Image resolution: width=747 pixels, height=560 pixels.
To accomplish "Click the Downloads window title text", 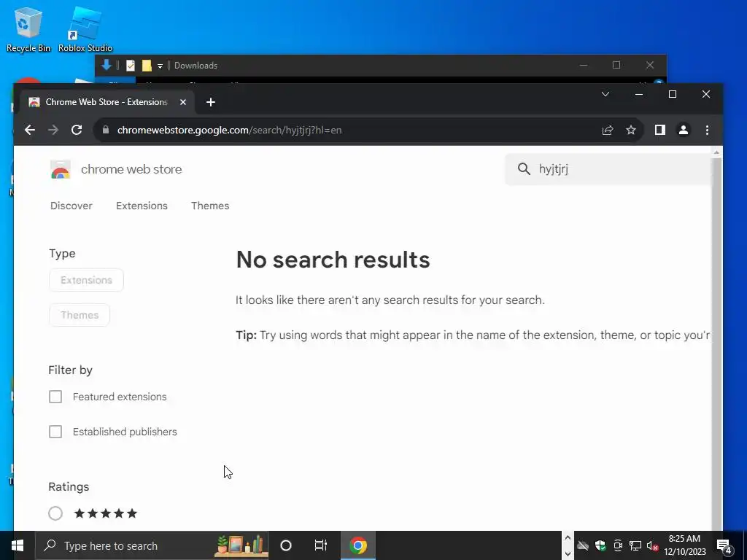I will pos(196,66).
